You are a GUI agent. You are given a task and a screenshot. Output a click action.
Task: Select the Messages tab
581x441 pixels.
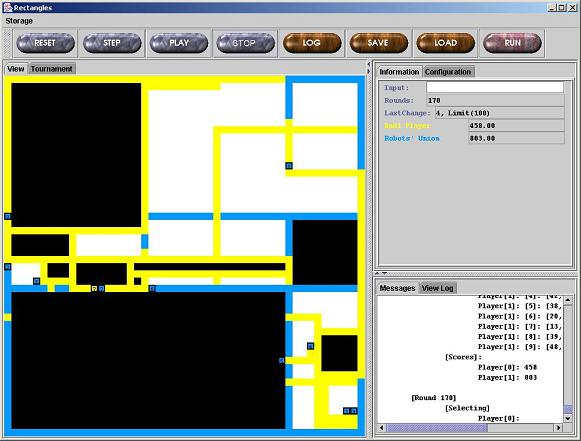pyautogui.click(x=397, y=288)
